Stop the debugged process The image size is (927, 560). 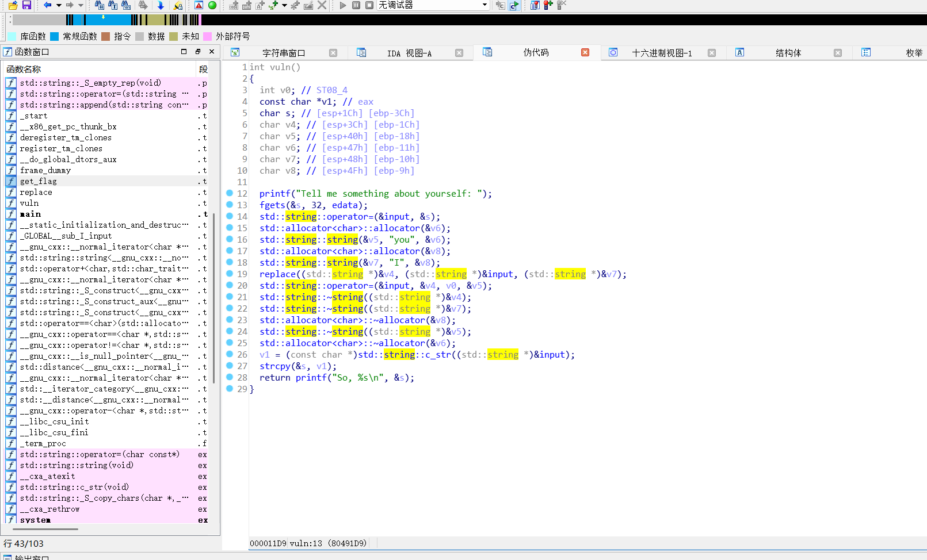pos(369,5)
